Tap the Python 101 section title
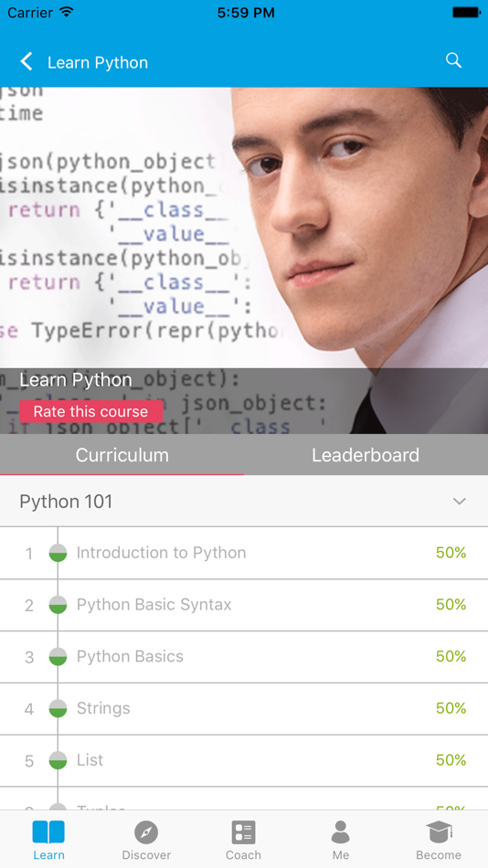 pyautogui.click(x=66, y=502)
